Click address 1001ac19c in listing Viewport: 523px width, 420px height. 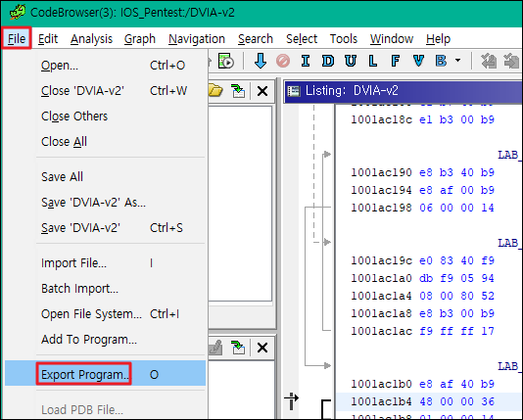click(x=381, y=260)
